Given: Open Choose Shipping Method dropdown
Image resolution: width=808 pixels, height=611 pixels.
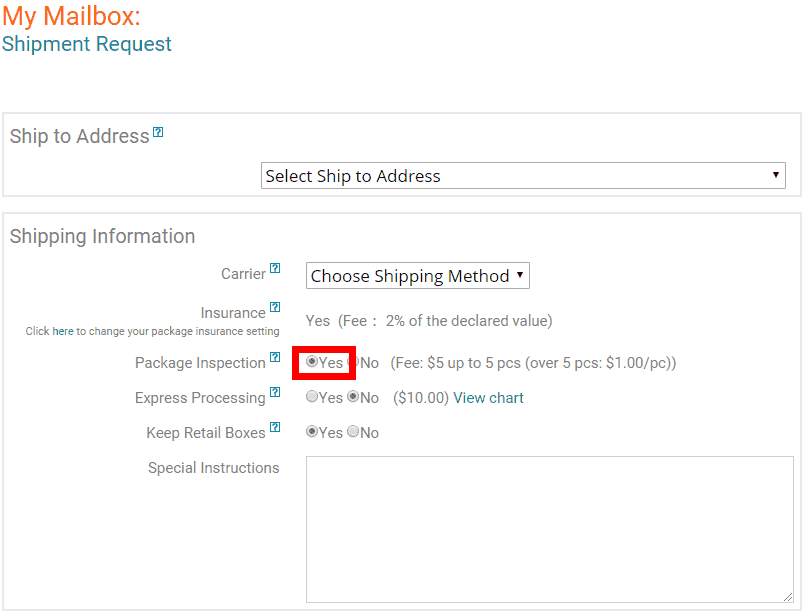Looking at the screenshot, I should click(x=417, y=276).
